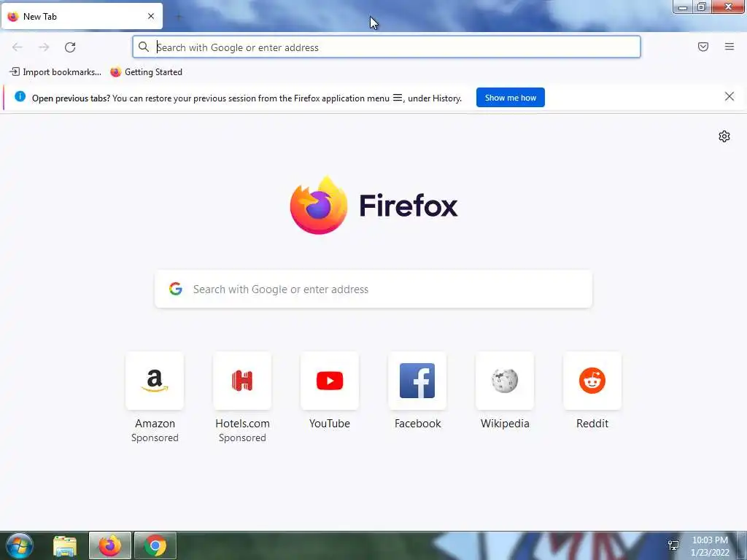Reload the page with the refresh icon

[x=70, y=47]
